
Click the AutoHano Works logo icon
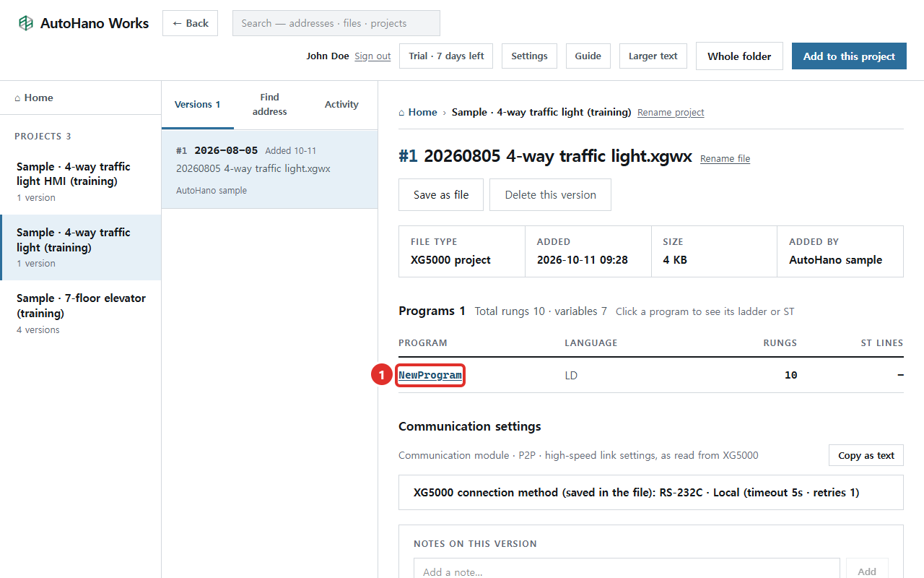pos(26,23)
